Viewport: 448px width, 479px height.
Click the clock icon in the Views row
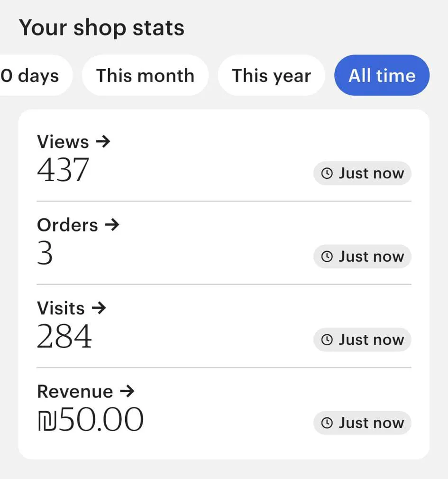[x=327, y=174]
